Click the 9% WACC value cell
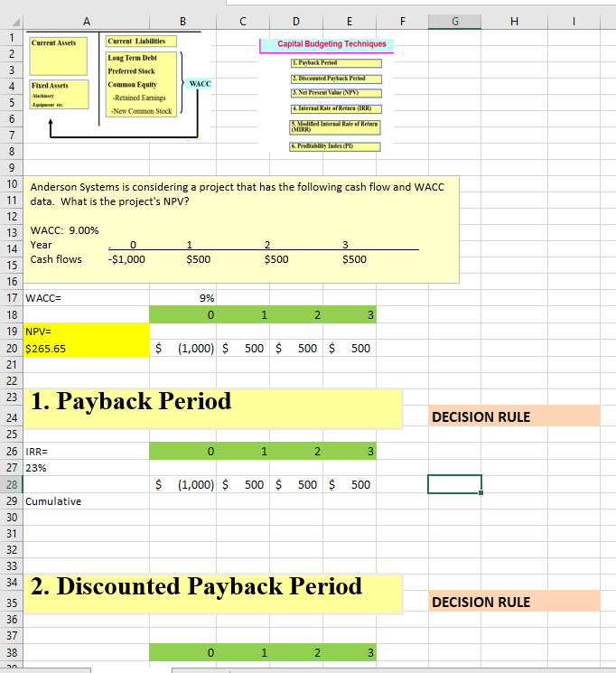Viewport: 616px width, 673px height. (182, 298)
